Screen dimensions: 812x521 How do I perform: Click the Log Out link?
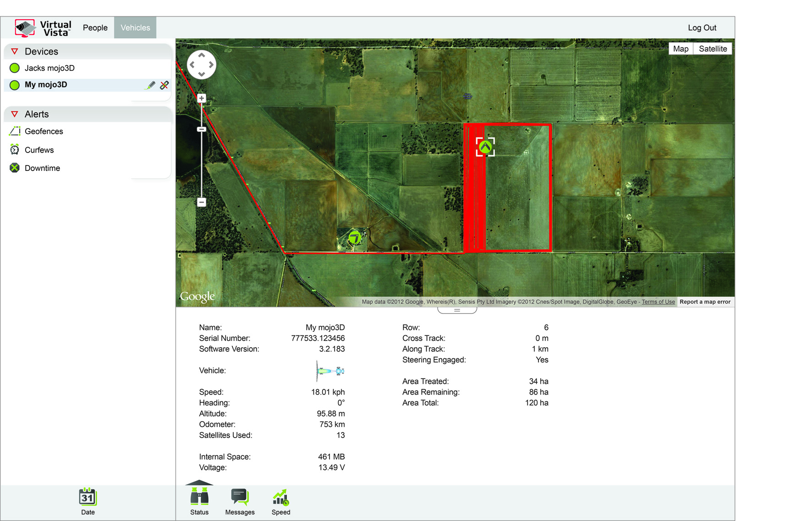(x=702, y=27)
